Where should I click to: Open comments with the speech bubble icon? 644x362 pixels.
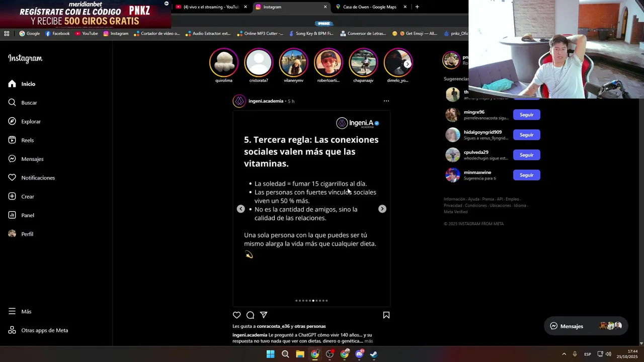[250, 315]
